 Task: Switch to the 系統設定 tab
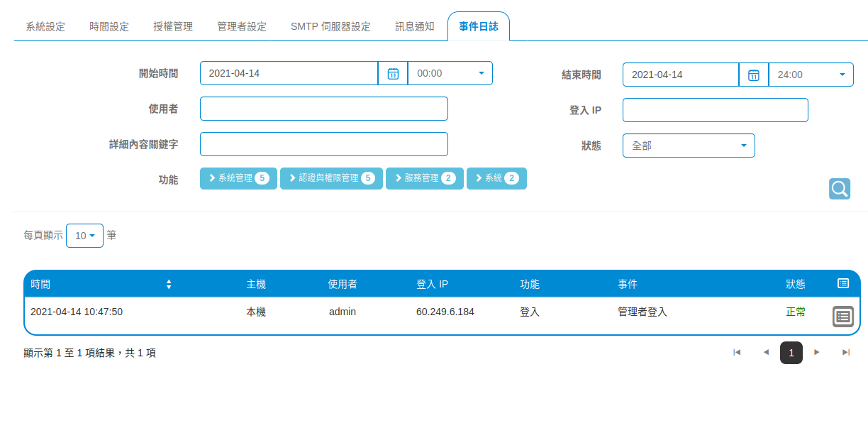[x=45, y=27]
